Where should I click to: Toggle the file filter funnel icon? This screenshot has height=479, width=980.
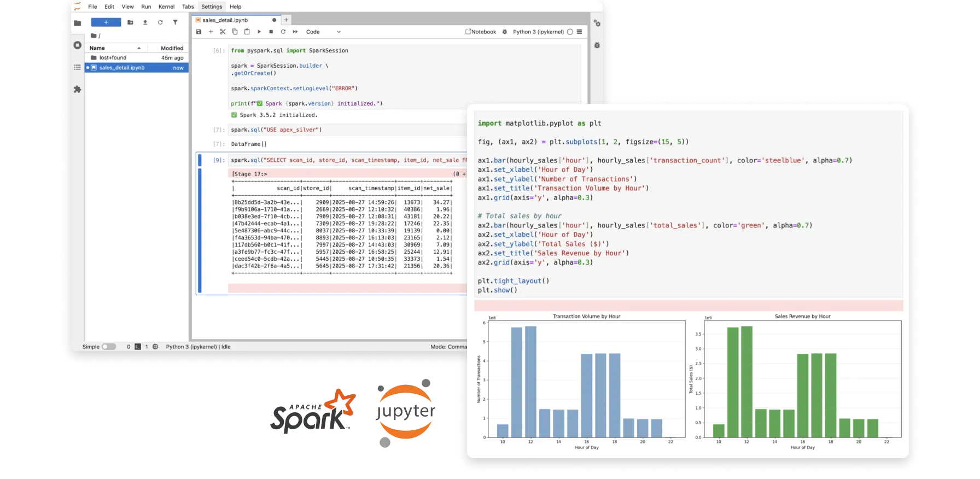click(x=175, y=22)
